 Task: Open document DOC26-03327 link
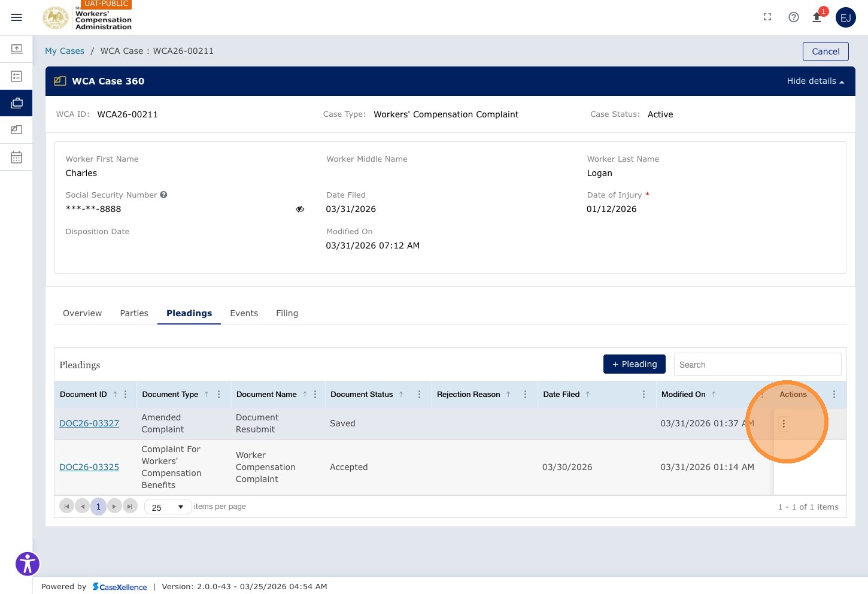tap(89, 423)
